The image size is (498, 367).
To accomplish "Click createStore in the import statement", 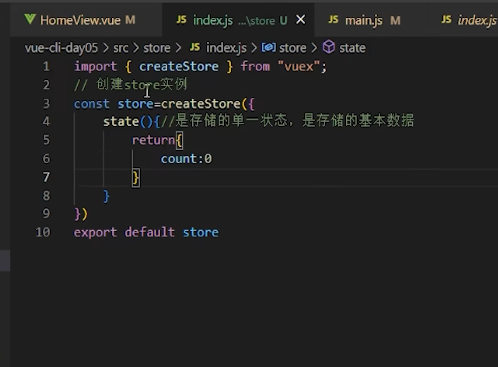I will [x=179, y=66].
